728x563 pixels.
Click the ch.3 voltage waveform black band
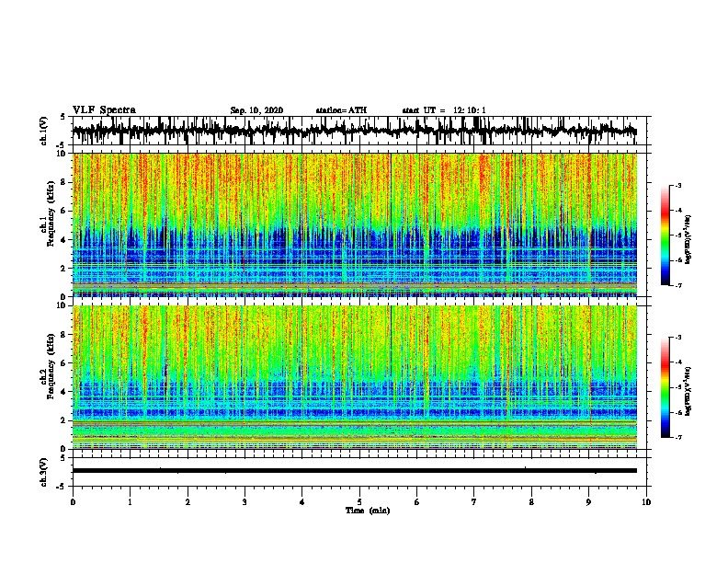coord(354,471)
